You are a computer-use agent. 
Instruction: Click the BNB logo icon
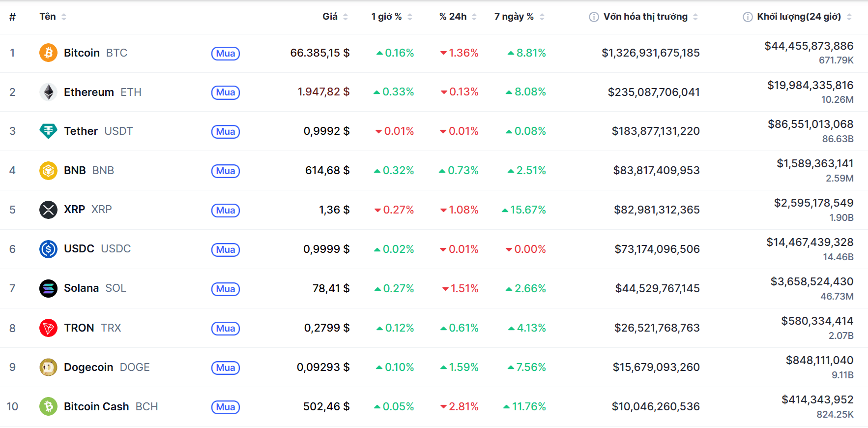pos(48,170)
